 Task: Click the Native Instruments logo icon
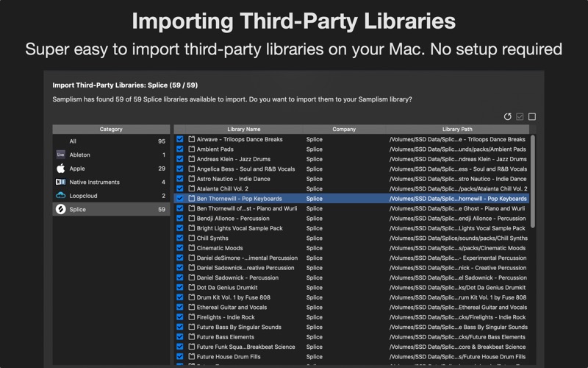(60, 182)
